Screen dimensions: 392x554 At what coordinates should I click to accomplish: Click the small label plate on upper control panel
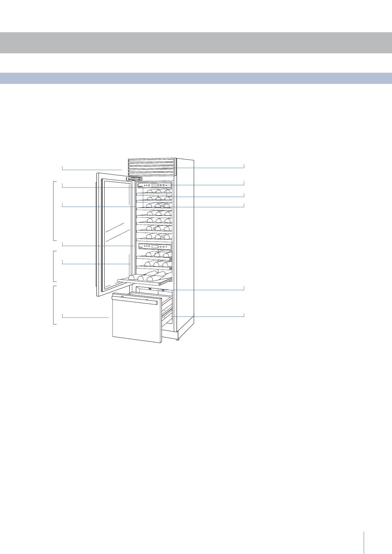click(140, 186)
